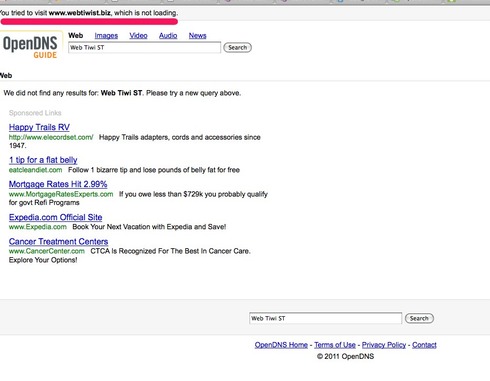This screenshot has width=490, height=381.
Task: Switch to Images search tab
Action: [106, 36]
